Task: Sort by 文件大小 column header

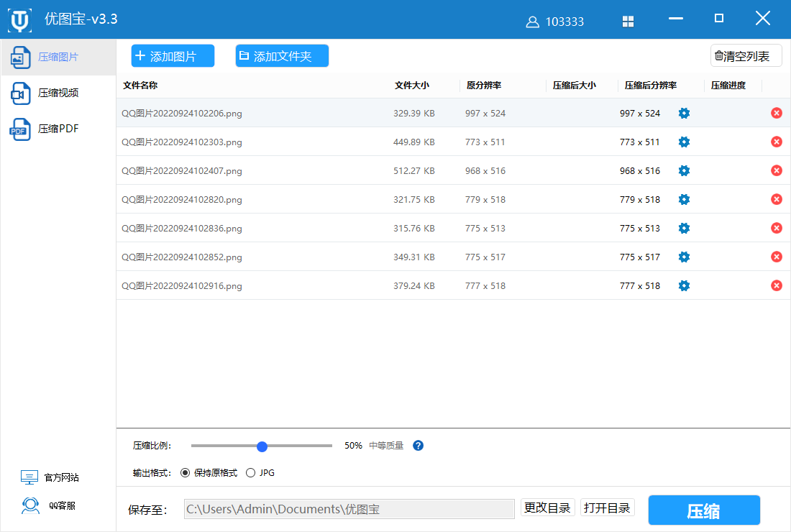Action: (412, 86)
